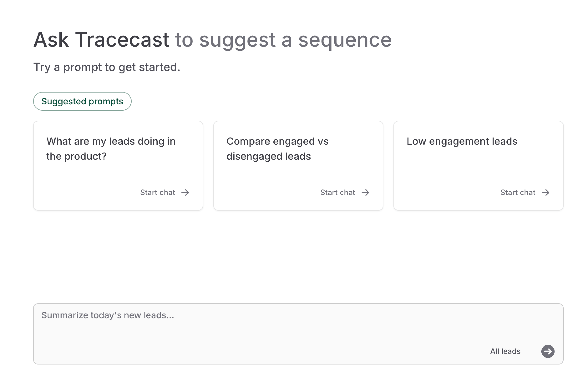This screenshot has height=392, width=588.
Task: Open the 'Low engagement leads' prompt card
Action: pyautogui.click(x=478, y=166)
